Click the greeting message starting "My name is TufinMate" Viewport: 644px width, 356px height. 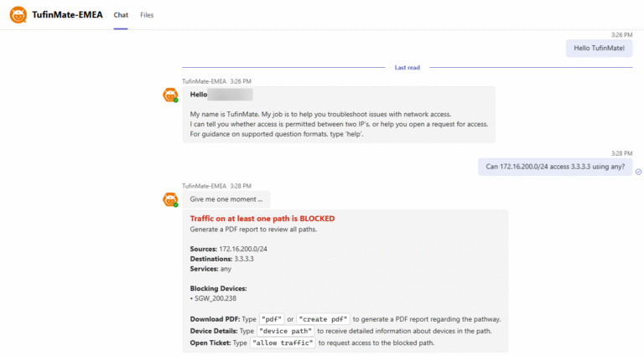(338, 114)
